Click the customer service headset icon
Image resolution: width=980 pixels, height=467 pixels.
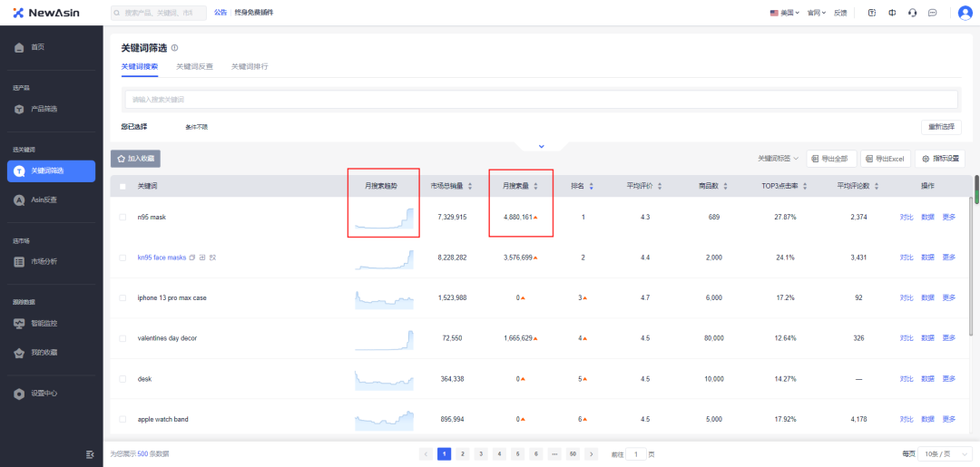[912, 13]
